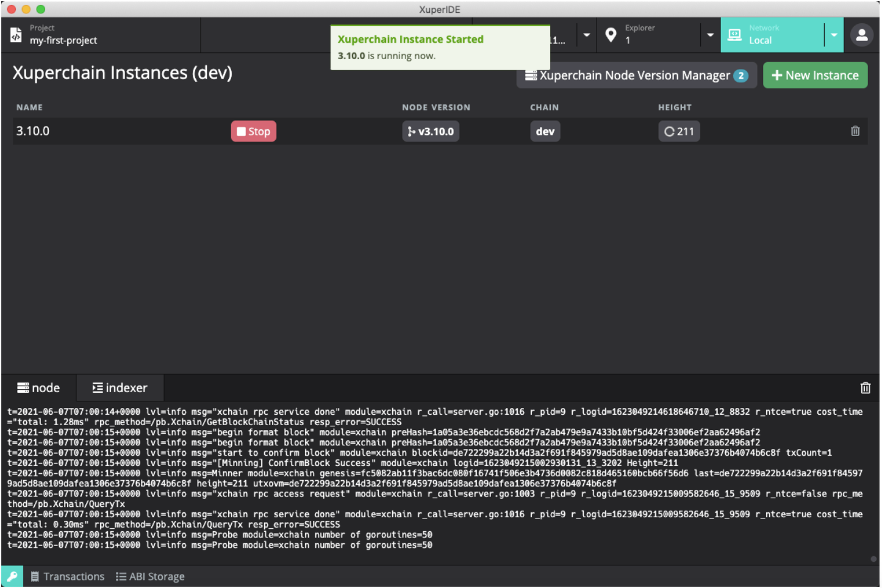Screen dimensions: 882x588
Task: Click the project code file icon
Action: 16,35
